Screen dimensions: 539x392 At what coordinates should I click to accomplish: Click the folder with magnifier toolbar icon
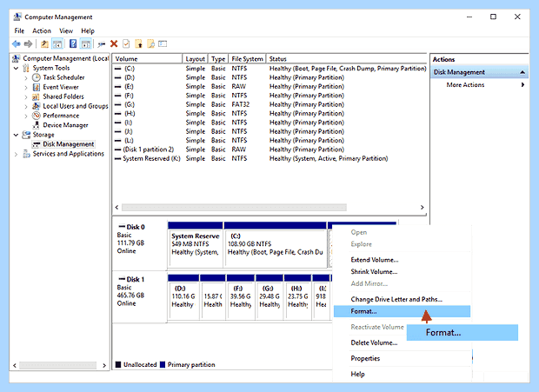pos(150,44)
